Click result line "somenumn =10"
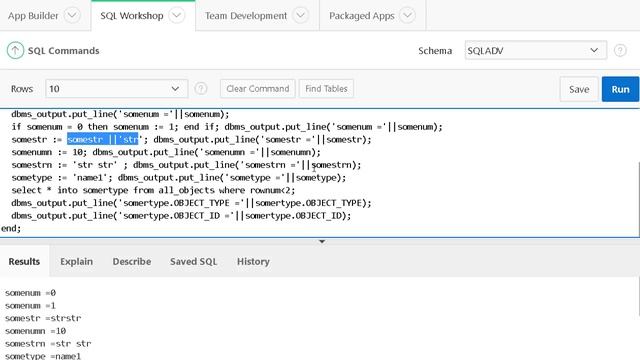 pos(35,331)
